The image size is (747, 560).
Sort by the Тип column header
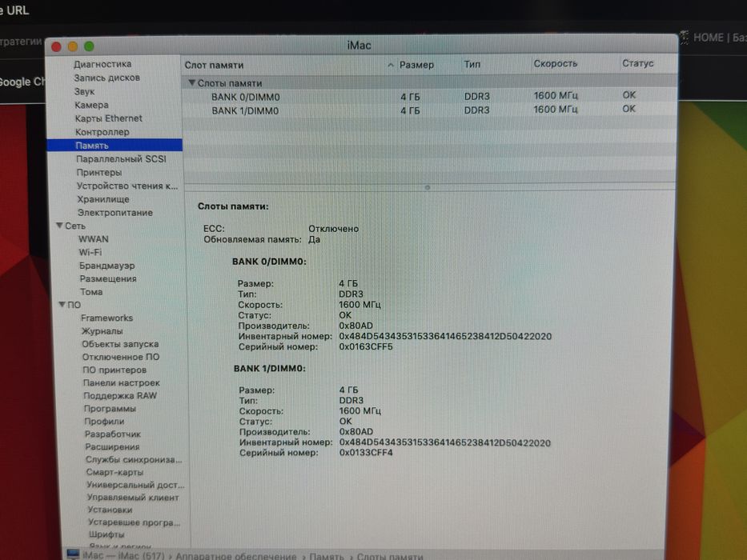472,64
